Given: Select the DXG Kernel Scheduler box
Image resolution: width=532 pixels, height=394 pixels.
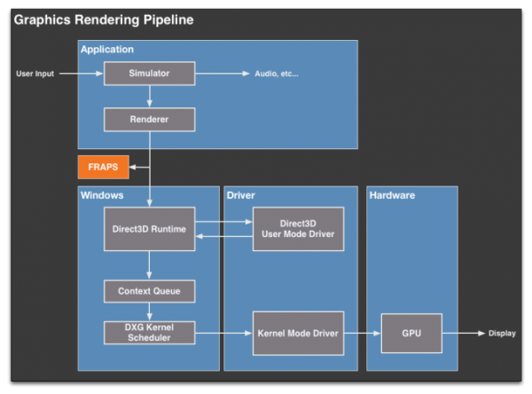Looking at the screenshot, I should [x=149, y=333].
